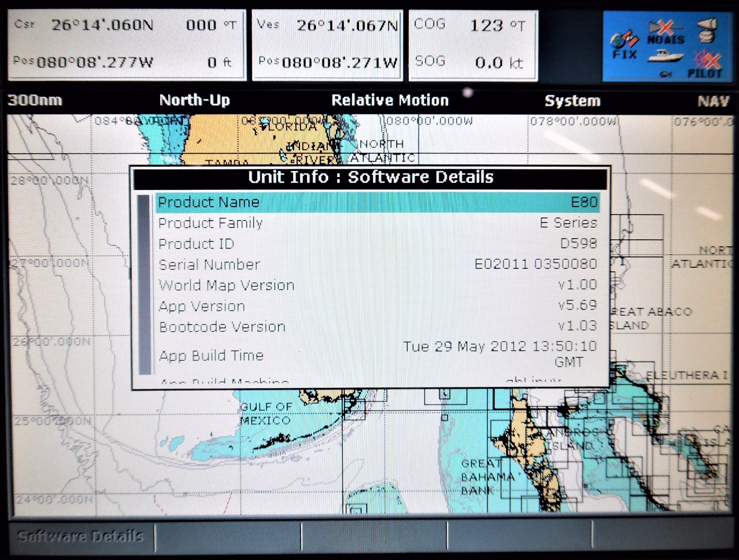Click the radar scanner status icon
Image resolution: width=739 pixels, height=560 pixels.
(x=707, y=30)
